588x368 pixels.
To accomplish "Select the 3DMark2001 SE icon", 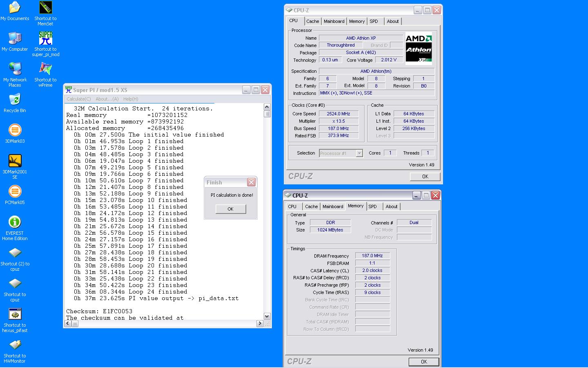I will point(15,167).
